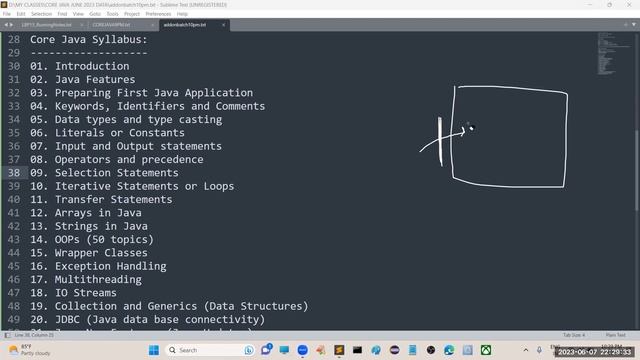640x360 pixels.
Task: Close the addonbatch10pm.txt tab
Action: click(x=223, y=25)
